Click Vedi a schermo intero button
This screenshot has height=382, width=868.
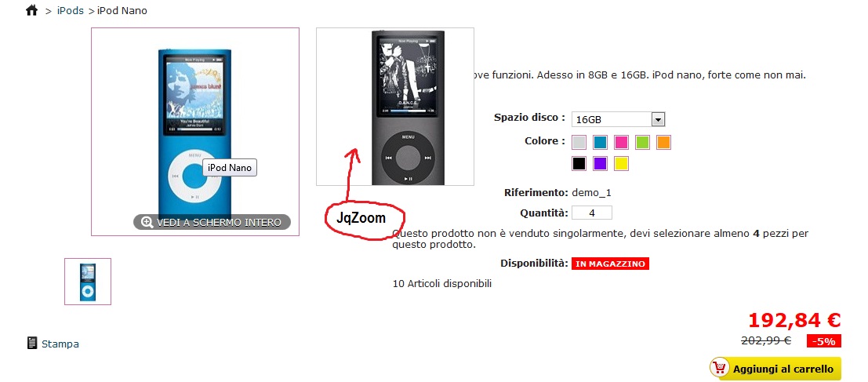(212, 222)
